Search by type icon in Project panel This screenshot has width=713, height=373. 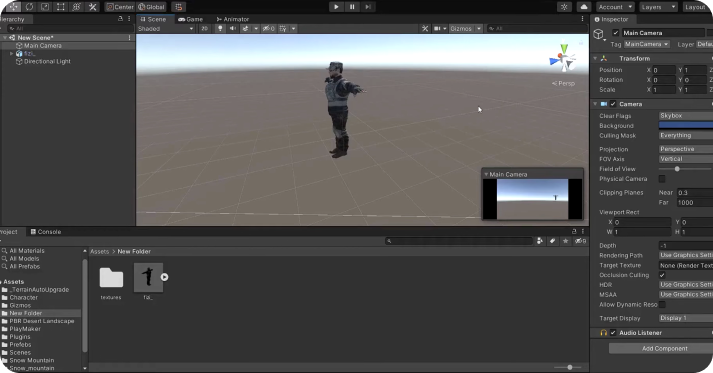[x=540, y=241]
